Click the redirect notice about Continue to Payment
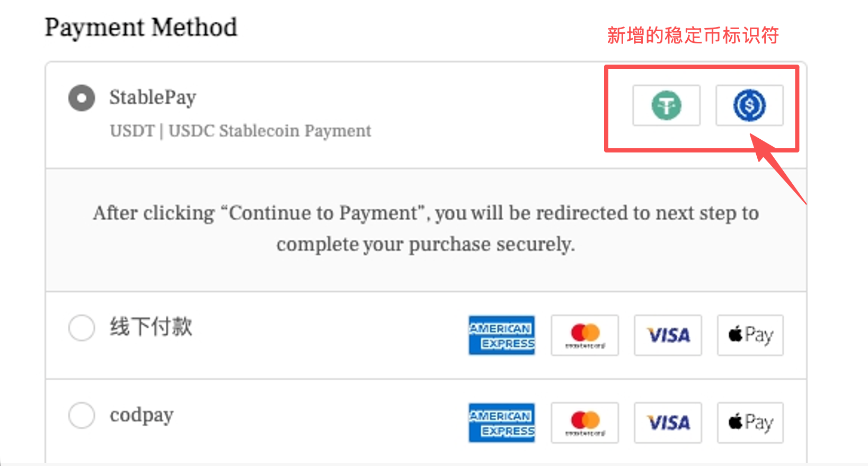868x466 pixels. tap(426, 228)
